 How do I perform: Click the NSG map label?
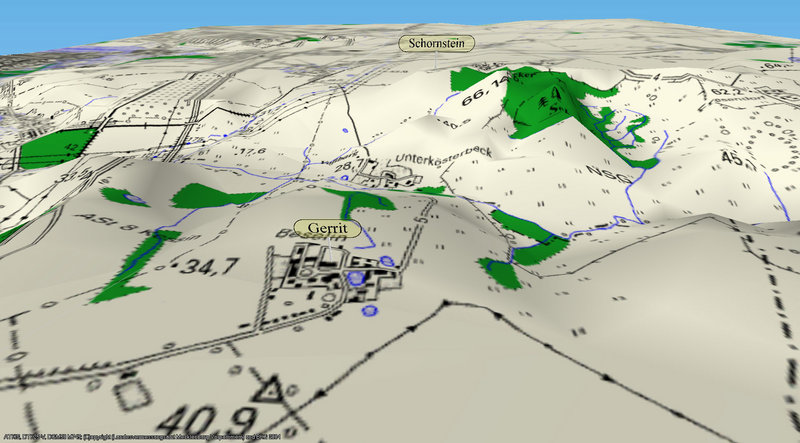(609, 174)
